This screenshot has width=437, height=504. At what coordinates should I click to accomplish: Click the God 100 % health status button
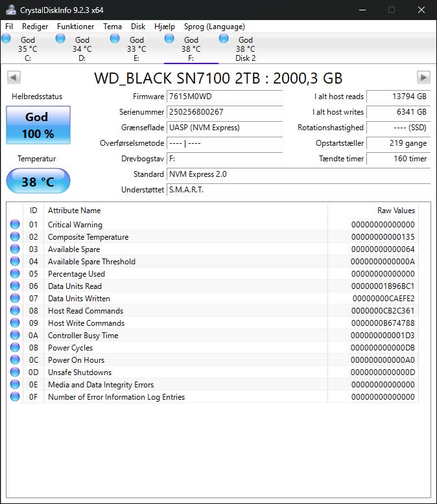[38, 126]
